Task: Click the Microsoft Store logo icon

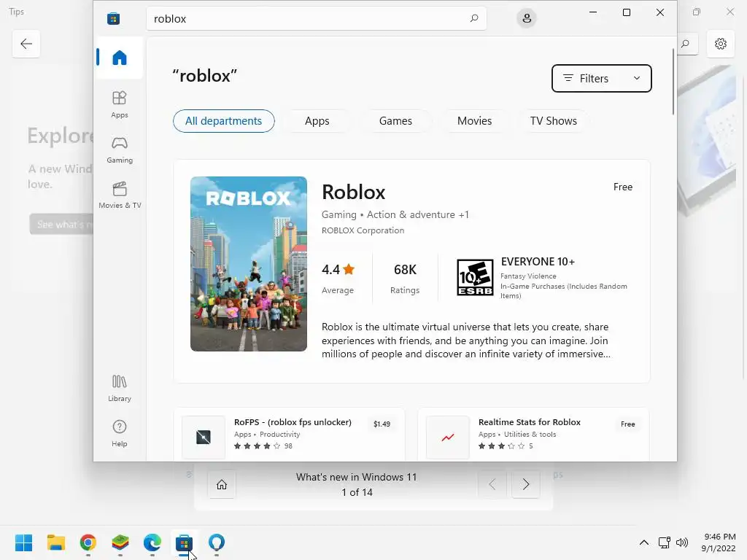Action: (113, 18)
